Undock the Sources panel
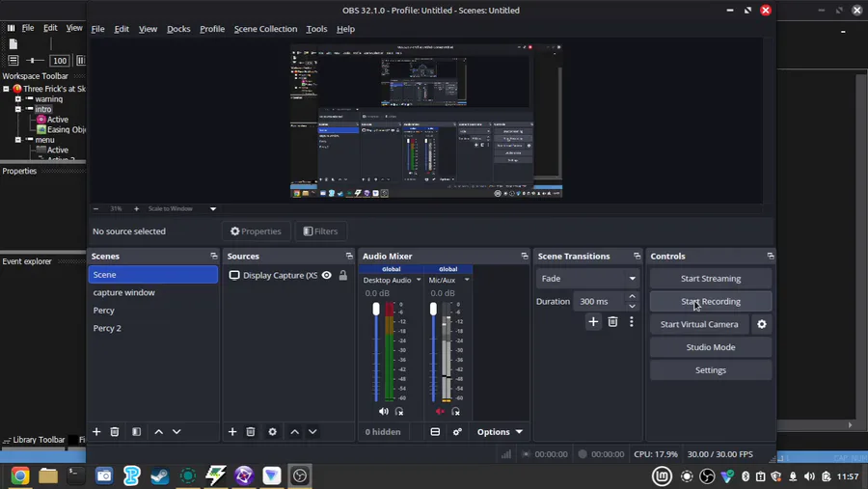The width and height of the screenshot is (868, 489). coord(349,256)
